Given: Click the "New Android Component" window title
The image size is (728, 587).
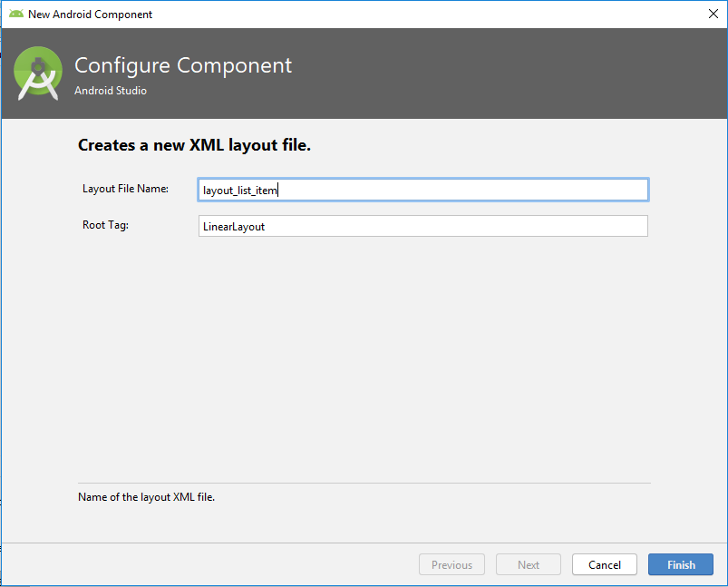Looking at the screenshot, I should click(x=90, y=15).
